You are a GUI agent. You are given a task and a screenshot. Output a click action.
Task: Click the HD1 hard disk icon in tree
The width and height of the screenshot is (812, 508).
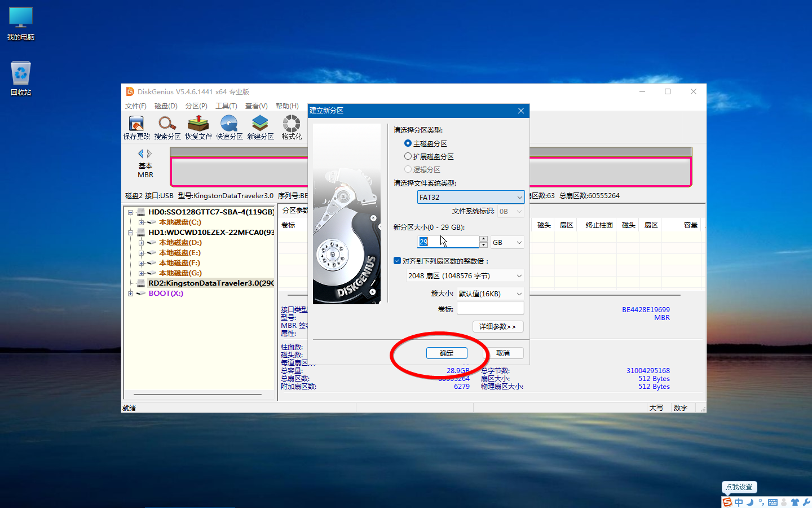point(142,233)
